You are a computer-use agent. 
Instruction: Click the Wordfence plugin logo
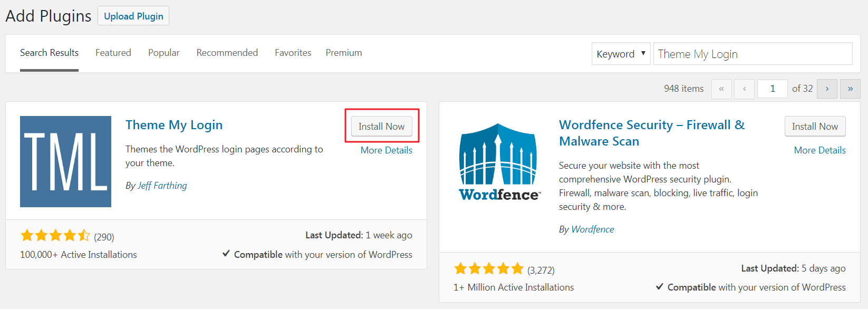click(499, 162)
